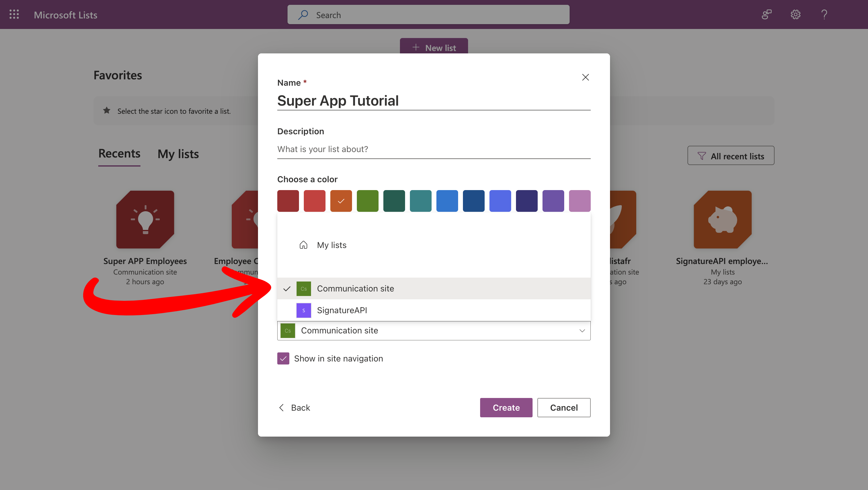Open the All recent lists filter
Image resolution: width=868 pixels, height=490 pixels.
pos(731,156)
